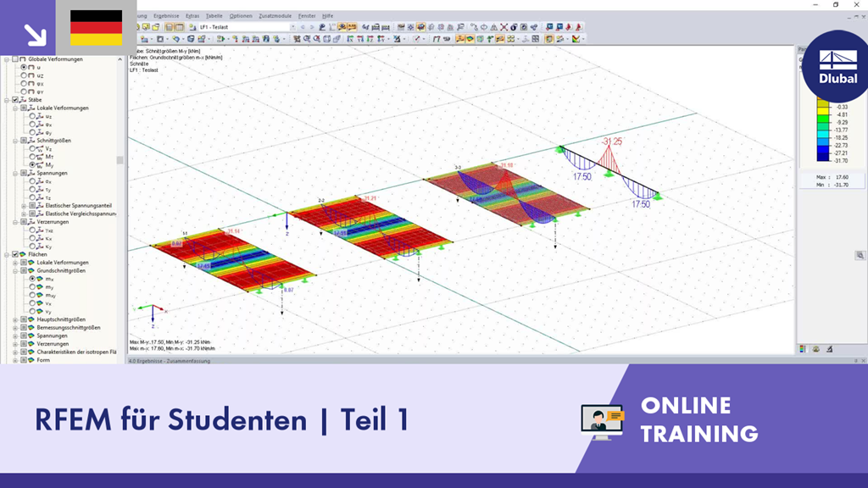Screen dimensions: 868x488
Task: Click the binoculars search toolbar icon
Action: (365, 27)
